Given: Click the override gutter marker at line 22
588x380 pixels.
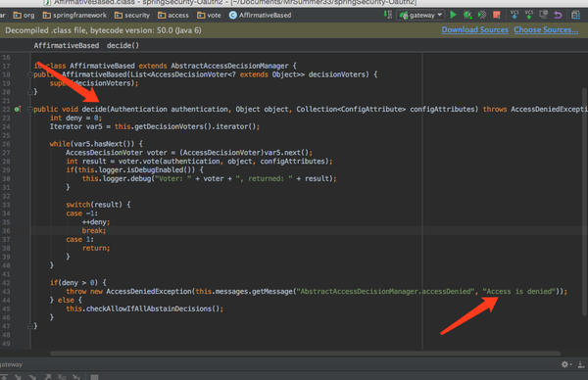Looking at the screenshot, I should 18,110.
